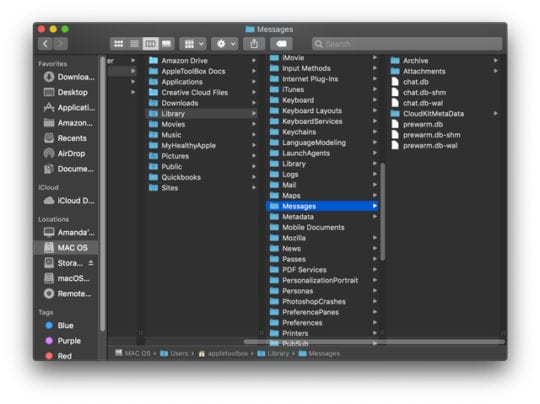Select the Amazon Drive folder
540x404 pixels.
(202, 61)
